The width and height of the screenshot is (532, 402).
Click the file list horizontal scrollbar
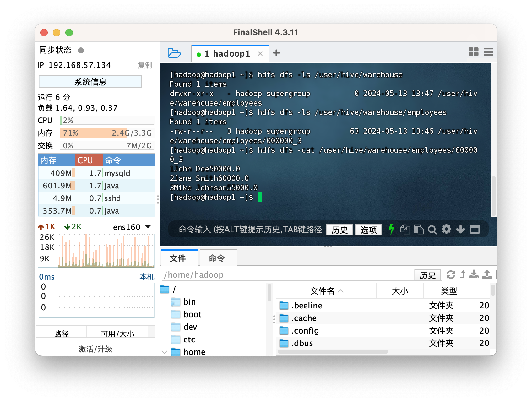point(333,352)
